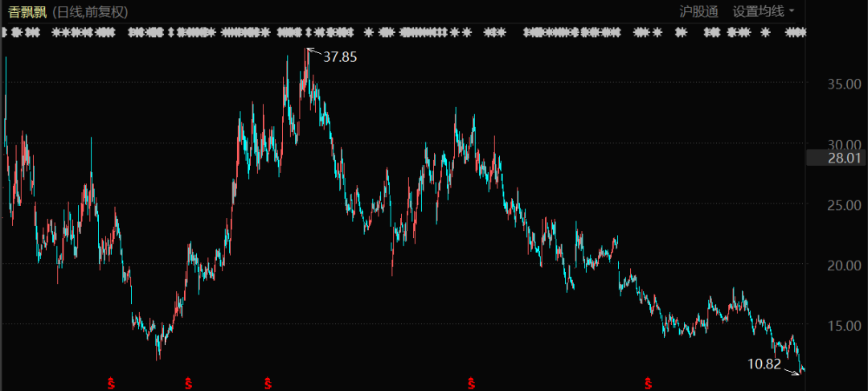Click the rightmost red marker on bottom axis
The width and height of the screenshot is (868, 391).
[x=648, y=381]
